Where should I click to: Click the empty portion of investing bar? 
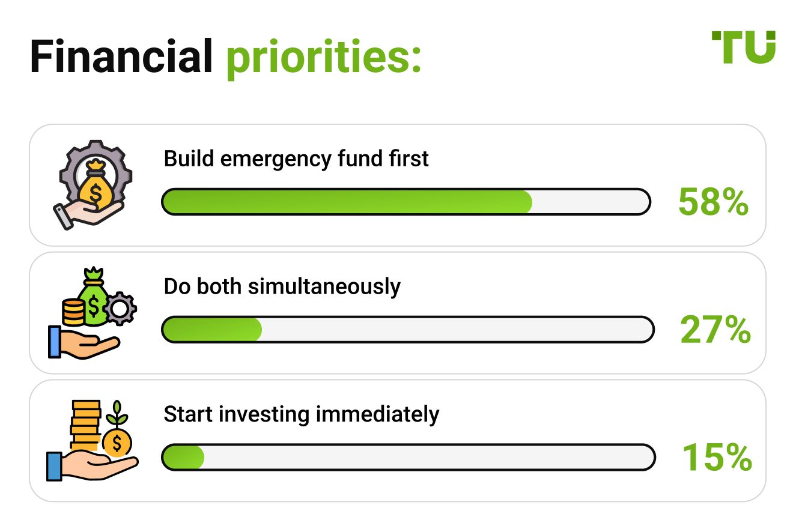tap(429, 458)
